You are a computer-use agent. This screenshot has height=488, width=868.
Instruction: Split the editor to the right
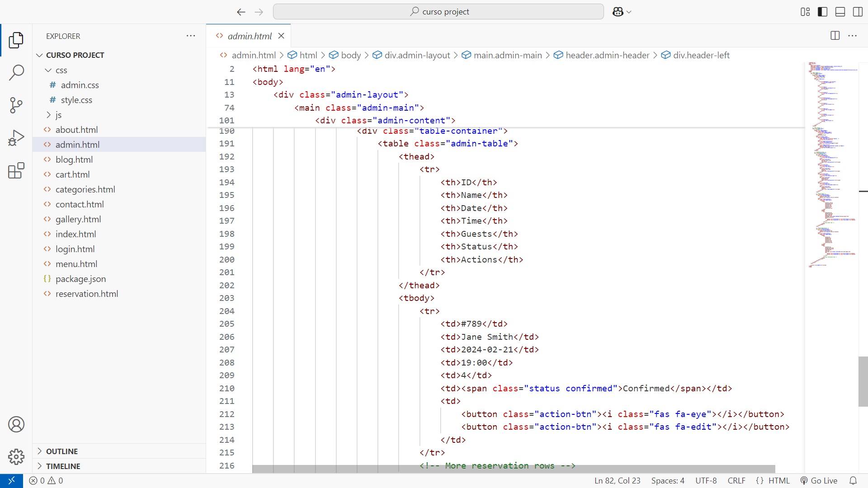click(835, 36)
